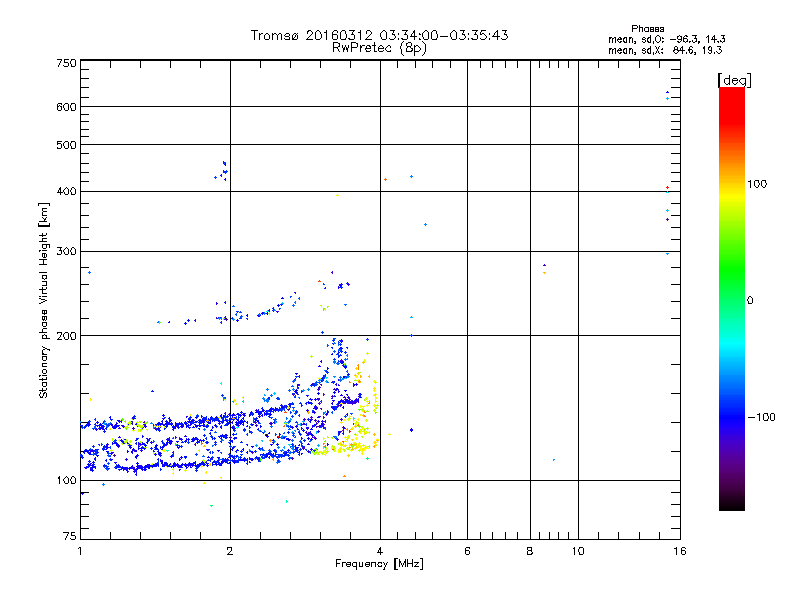This screenshot has height=600, width=800.
Task: Click the y-axis tick label '300'
Action: point(66,251)
